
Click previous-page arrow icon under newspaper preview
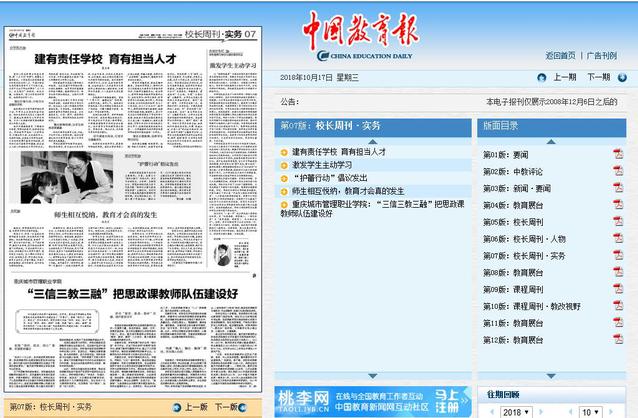[x=177, y=407]
